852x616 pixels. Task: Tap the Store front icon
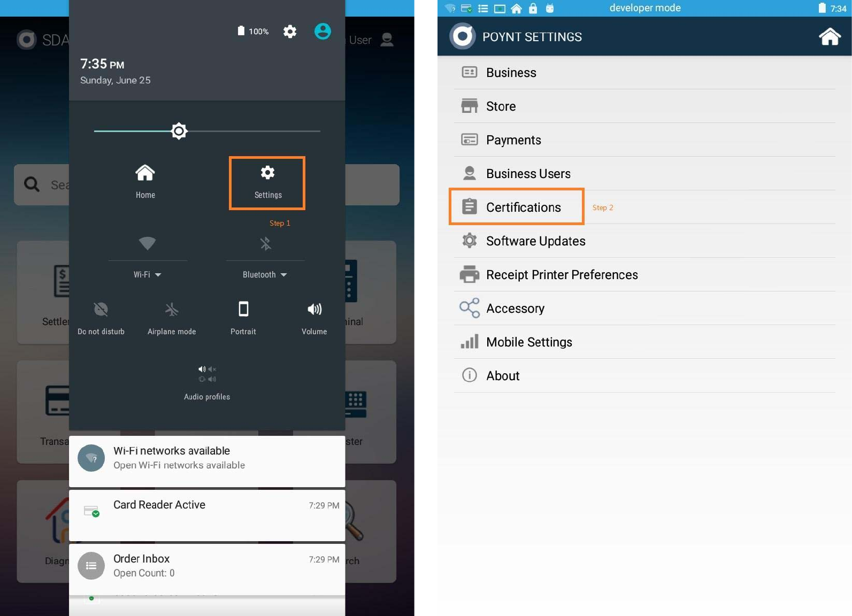(x=470, y=106)
